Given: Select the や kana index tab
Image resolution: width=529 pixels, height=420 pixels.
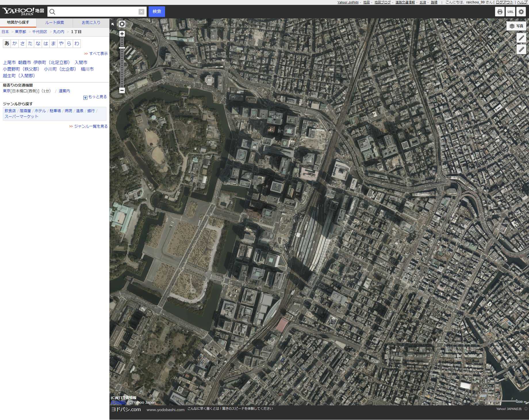Looking at the screenshot, I should coord(61,43).
